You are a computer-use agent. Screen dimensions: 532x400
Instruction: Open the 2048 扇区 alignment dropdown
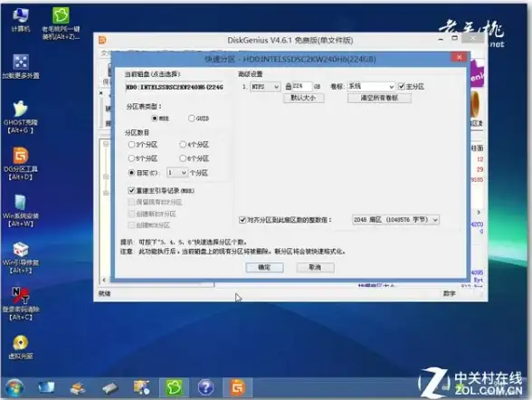[395, 220]
